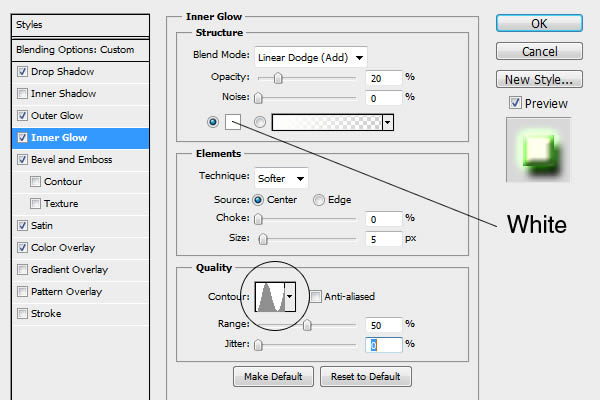
Task: Expand the gradient picker arrow
Action: tap(388, 122)
